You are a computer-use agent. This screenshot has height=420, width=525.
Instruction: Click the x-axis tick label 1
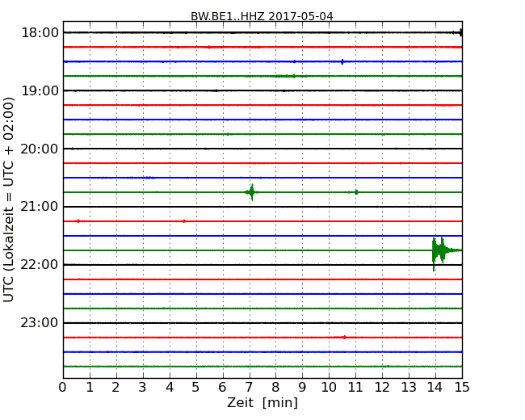coord(90,387)
